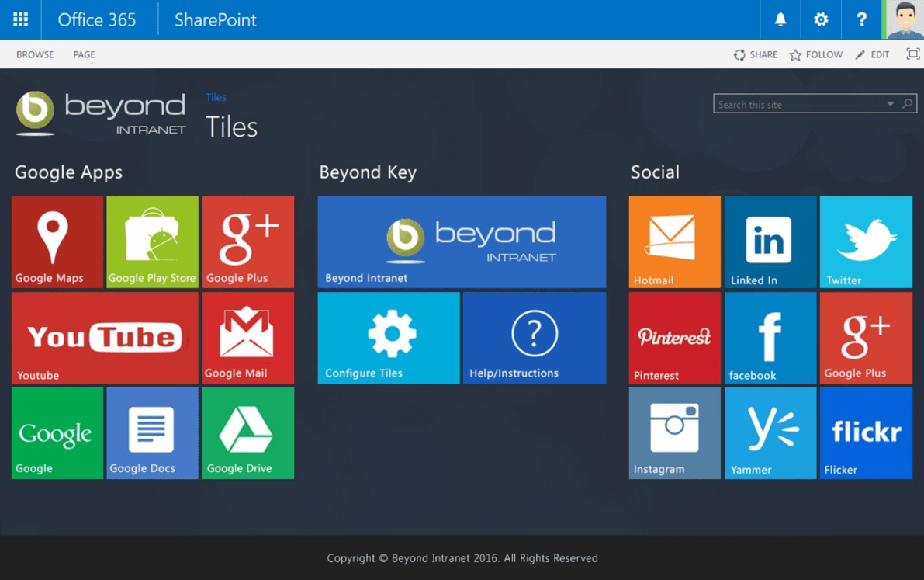Click the Social section heading
924x580 pixels.
[x=655, y=172]
